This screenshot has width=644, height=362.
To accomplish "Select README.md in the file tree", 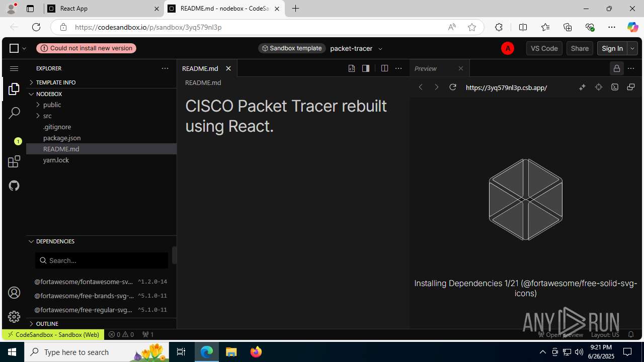I will point(101,149).
